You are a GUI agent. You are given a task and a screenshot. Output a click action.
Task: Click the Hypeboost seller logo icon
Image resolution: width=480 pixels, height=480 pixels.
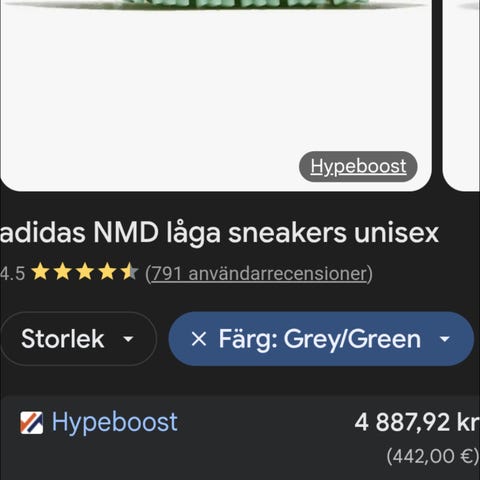click(32, 423)
